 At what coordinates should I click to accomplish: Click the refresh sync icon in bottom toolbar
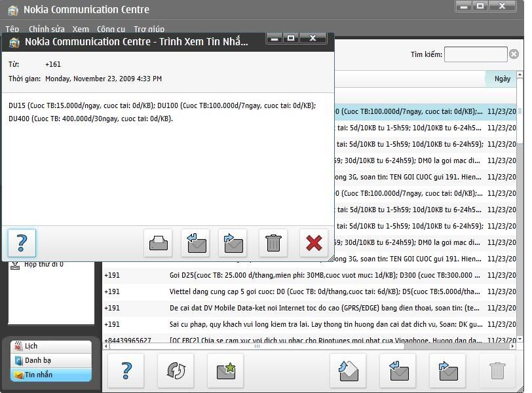(x=176, y=371)
